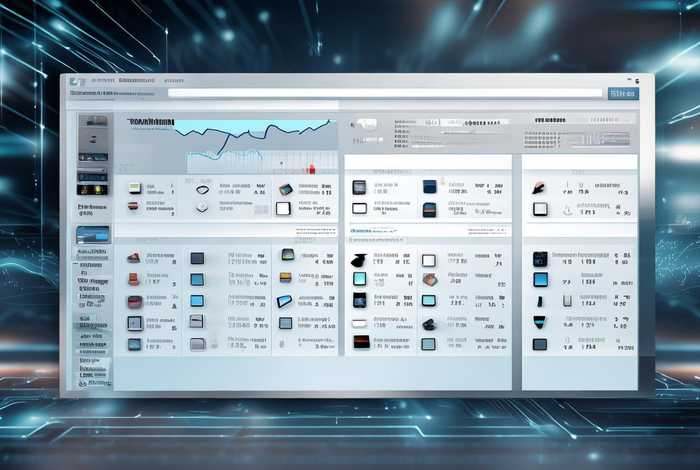Toggle the white pill switch above the middle panel

coord(367,124)
